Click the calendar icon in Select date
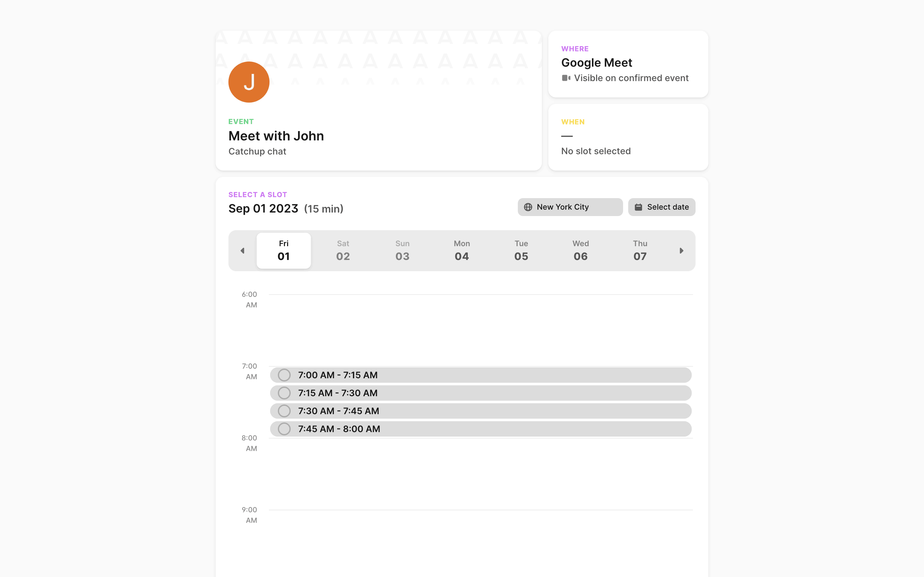Viewport: 924px width, 577px height. click(x=638, y=207)
